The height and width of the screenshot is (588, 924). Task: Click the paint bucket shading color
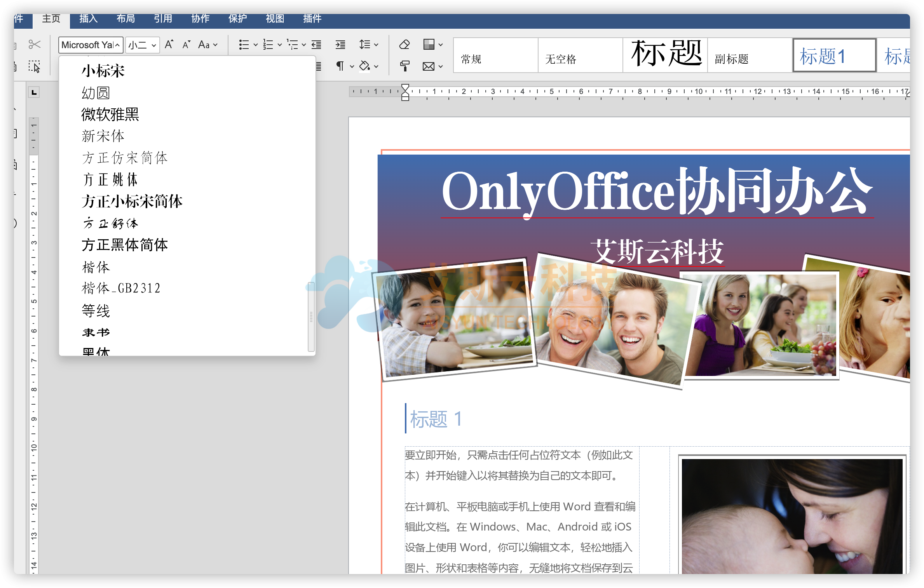pyautogui.click(x=364, y=66)
